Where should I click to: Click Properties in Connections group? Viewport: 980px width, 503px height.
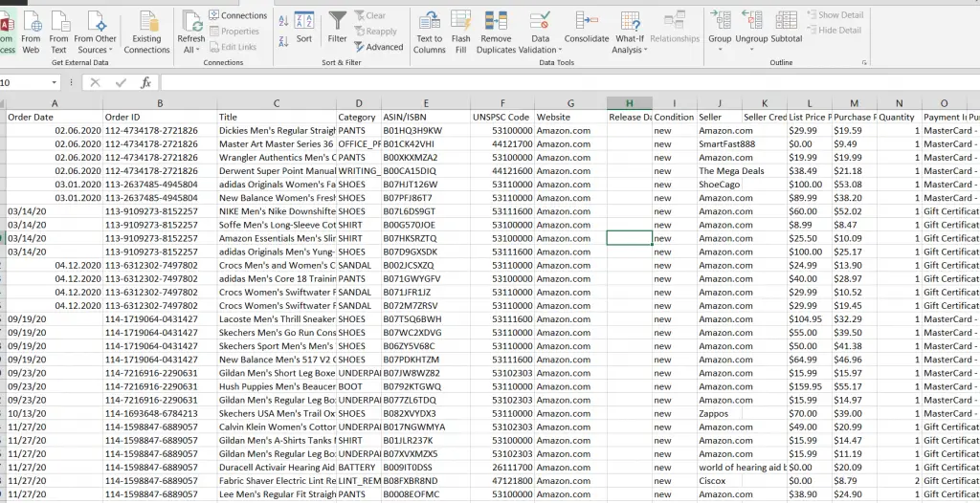(x=234, y=32)
